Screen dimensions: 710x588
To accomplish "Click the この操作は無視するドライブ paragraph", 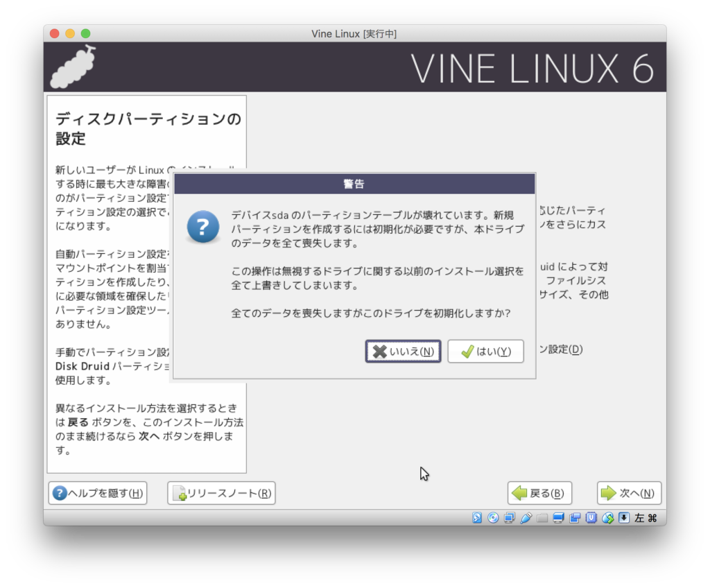I will point(378,278).
